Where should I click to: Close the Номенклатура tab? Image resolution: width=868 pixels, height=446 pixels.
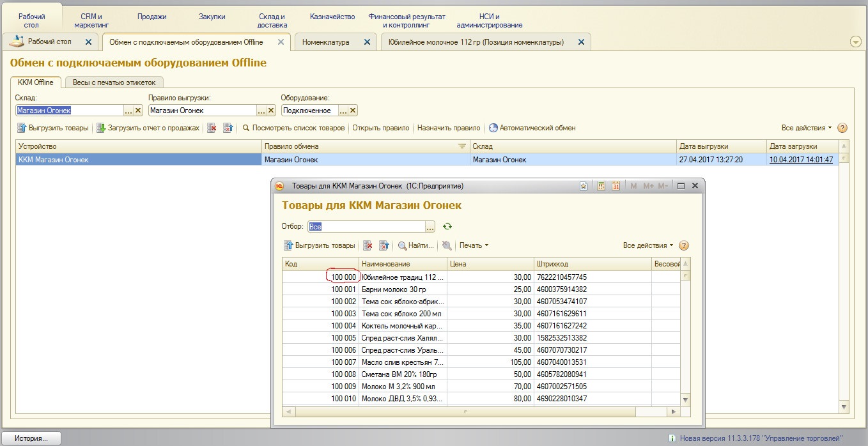[367, 42]
